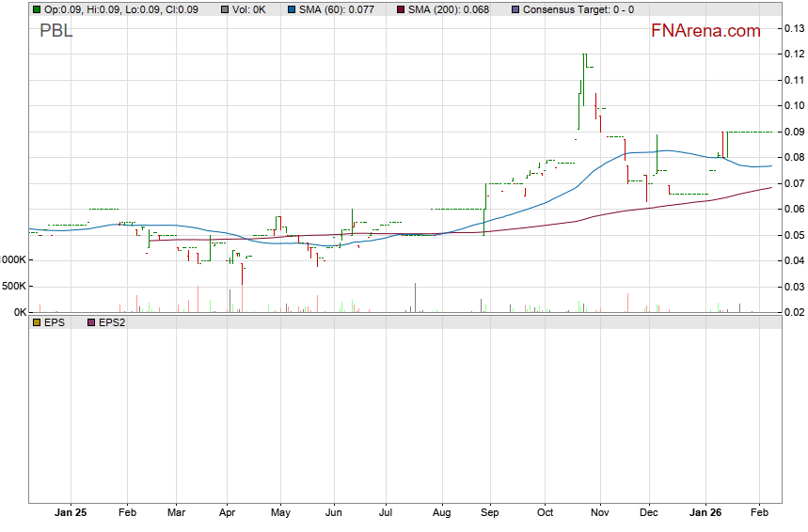Click the Jan 26 date axis label
The height and width of the screenshot is (532, 808).
(x=705, y=513)
